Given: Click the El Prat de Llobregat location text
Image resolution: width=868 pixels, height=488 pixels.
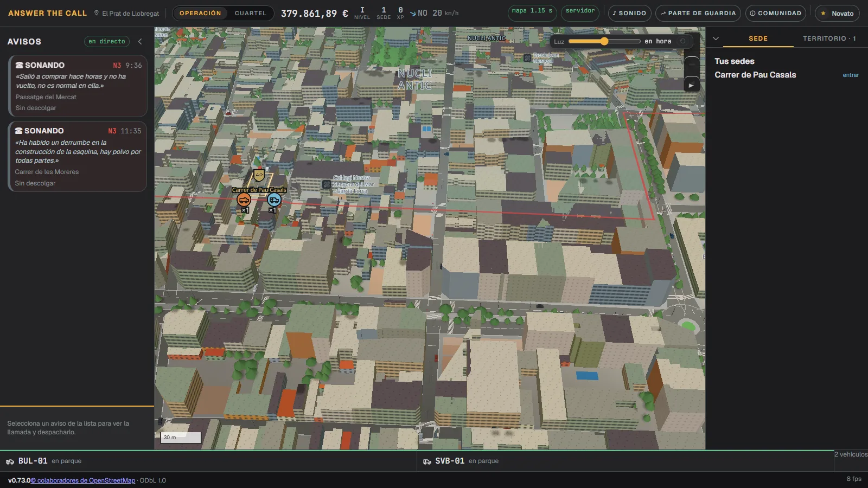Looking at the screenshot, I should [131, 14].
